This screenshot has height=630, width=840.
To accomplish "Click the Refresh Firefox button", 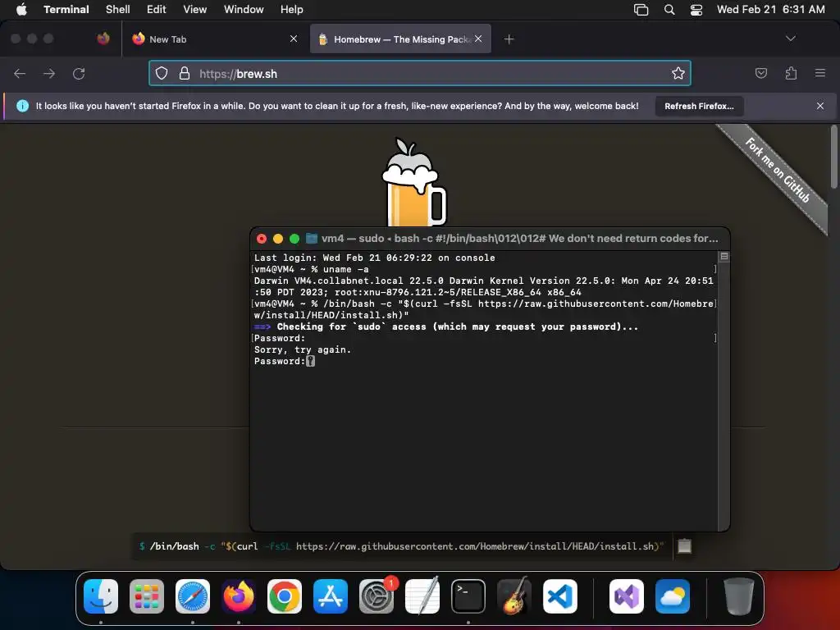I will pyautogui.click(x=699, y=106).
